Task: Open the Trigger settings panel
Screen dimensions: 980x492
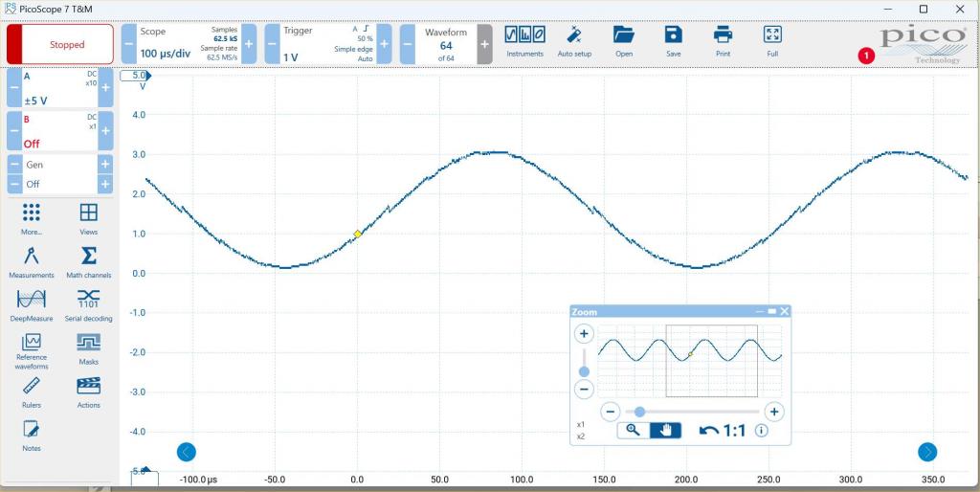Action: pos(327,44)
